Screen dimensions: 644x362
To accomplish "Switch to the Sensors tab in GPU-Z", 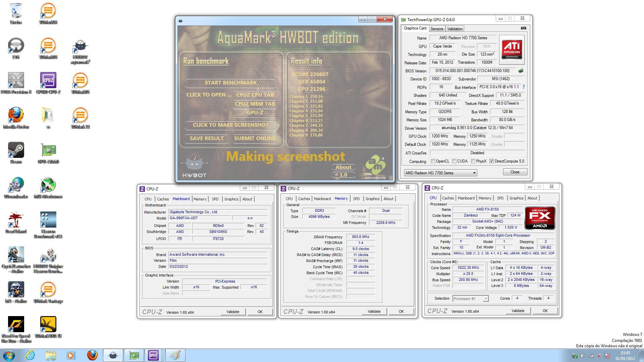I will [437, 29].
